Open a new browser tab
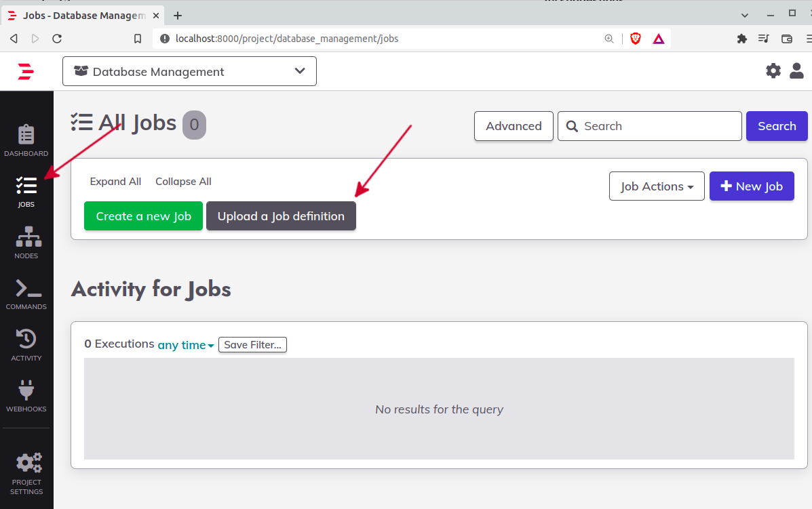 pyautogui.click(x=178, y=15)
